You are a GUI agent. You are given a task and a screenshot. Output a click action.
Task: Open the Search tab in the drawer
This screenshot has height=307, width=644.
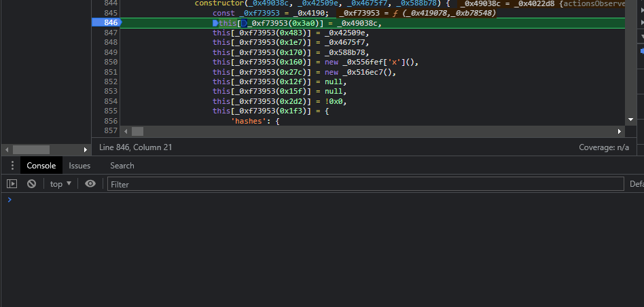tap(122, 166)
